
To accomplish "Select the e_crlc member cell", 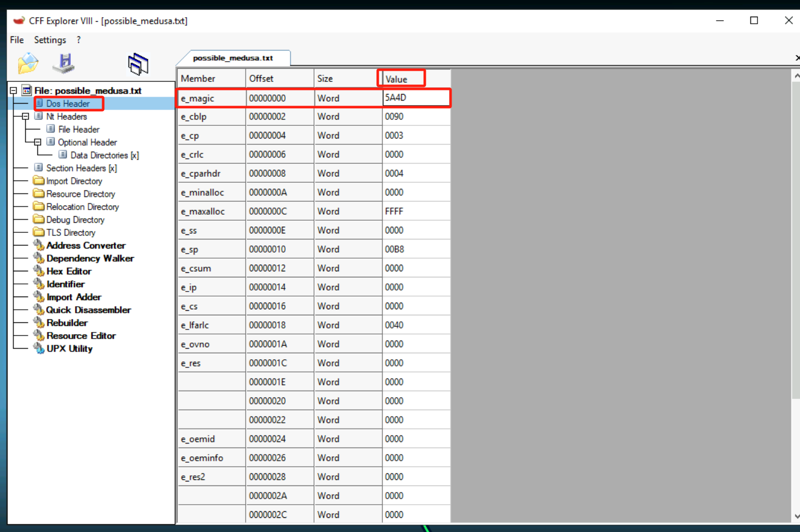I will pos(211,155).
